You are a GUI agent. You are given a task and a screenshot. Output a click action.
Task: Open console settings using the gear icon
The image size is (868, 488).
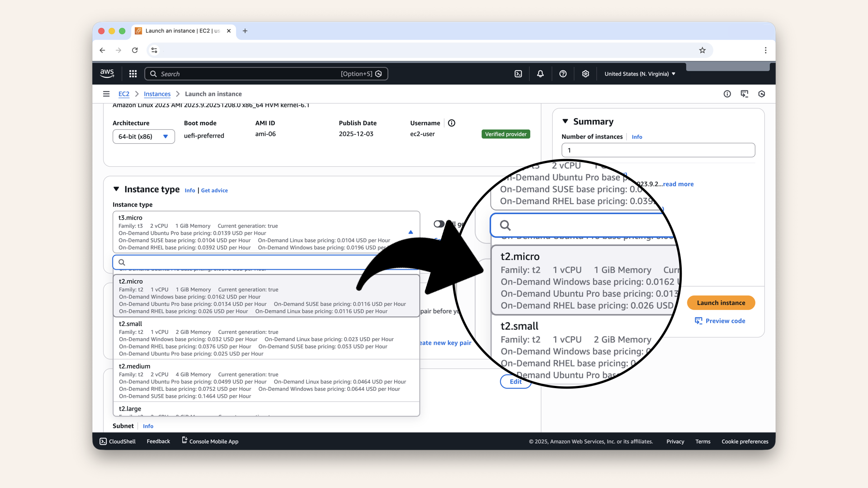(x=585, y=74)
